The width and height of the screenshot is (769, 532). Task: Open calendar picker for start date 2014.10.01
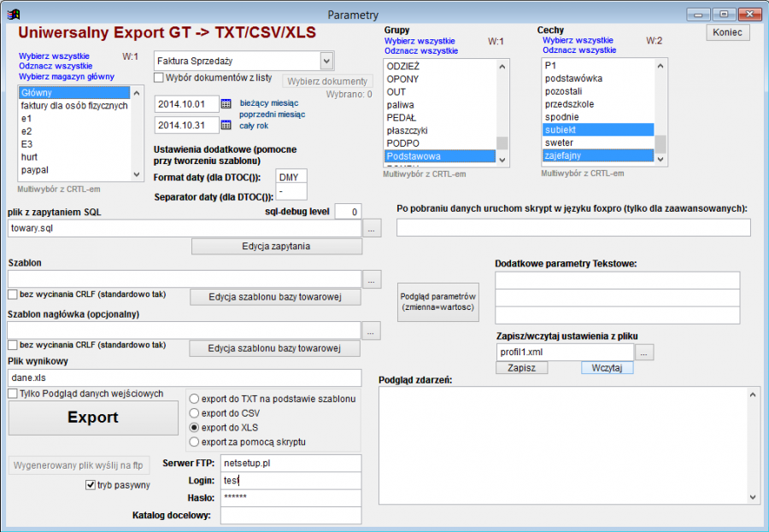[x=226, y=103]
